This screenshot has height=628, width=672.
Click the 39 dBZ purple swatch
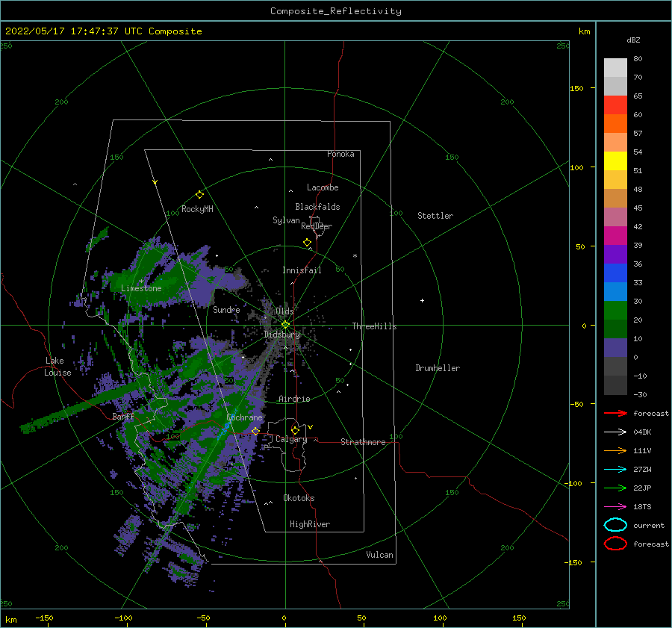click(615, 254)
